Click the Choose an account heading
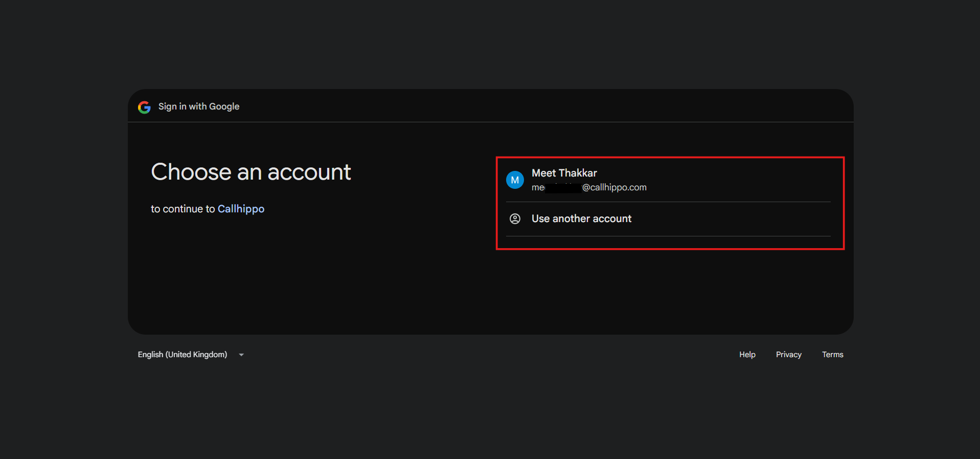 coord(251,172)
